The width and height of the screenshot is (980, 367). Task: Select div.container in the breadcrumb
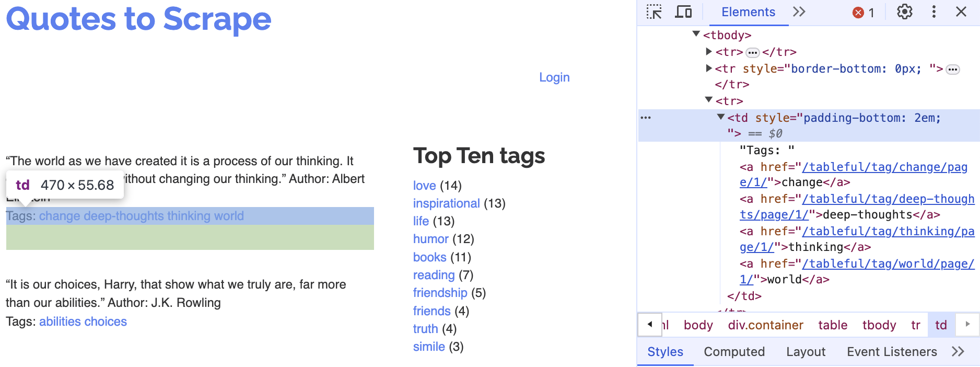click(x=765, y=325)
